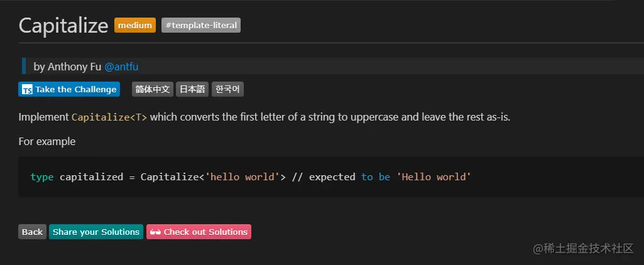This screenshot has width=644, height=265.
Task: Visit the @antfu profile link
Action: tap(126, 67)
